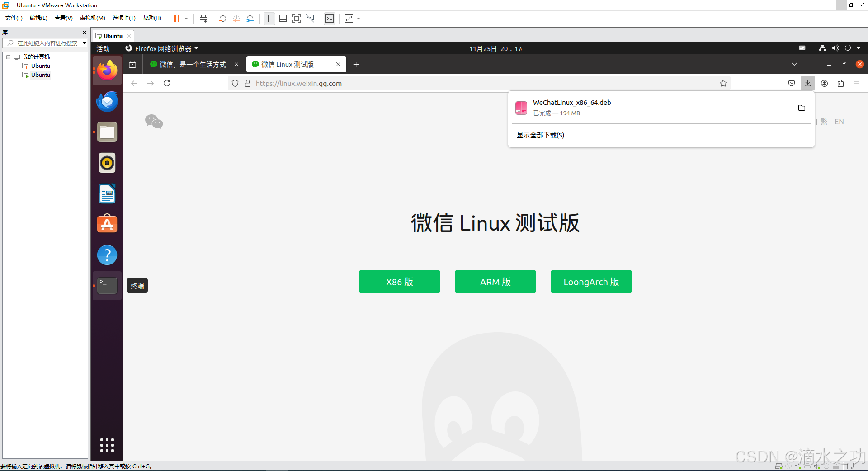Click the linux.weixin.qq.com address bar
868x471 pixels.
pos(479,83)
